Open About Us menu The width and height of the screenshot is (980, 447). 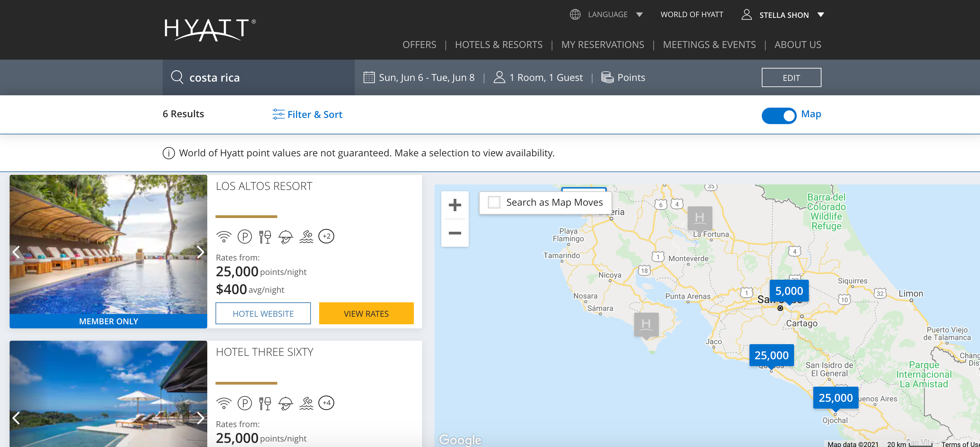pyautogui.click(x=797, y=45)
